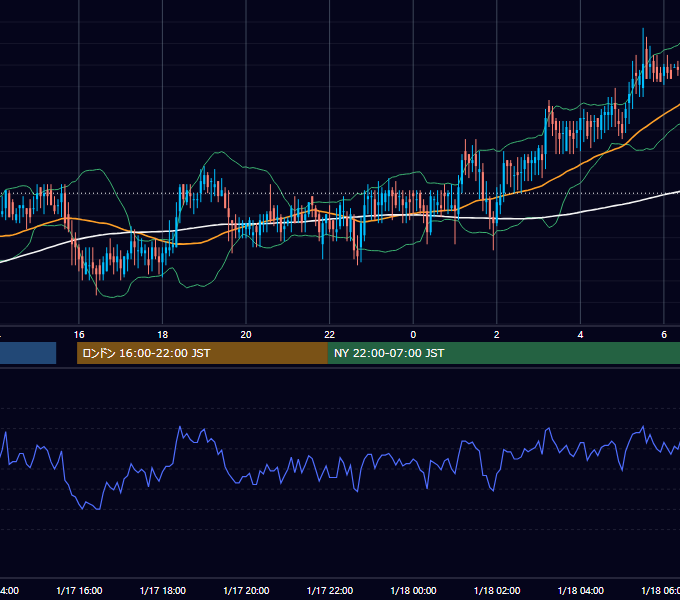Click the 1/18 02:00 date label
680x600 pixels.
[x=497, y=590]
